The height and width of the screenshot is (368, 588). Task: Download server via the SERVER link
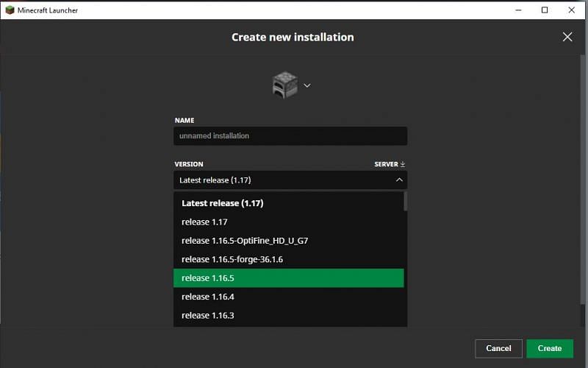pos(390,164)
